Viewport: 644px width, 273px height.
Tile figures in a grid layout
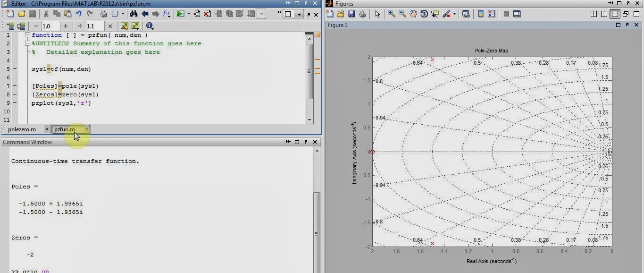click(x=594, y=14)
